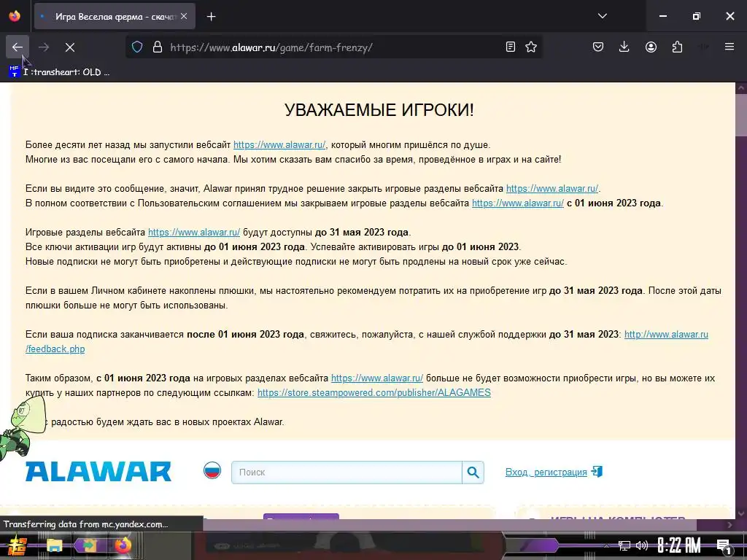
Task: Open Вход, регистрация login link
Action: [x=546, y=472]
